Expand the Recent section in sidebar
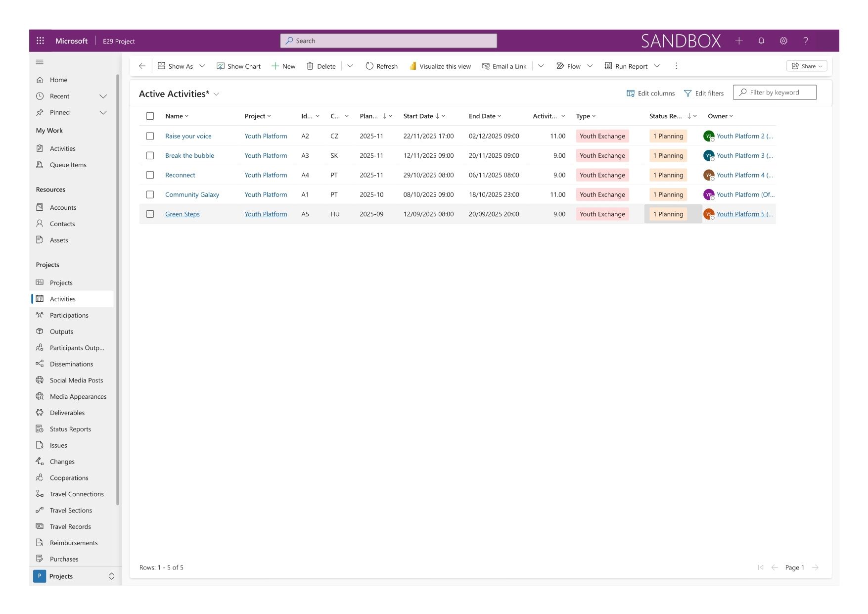 (x=103, y=96)
